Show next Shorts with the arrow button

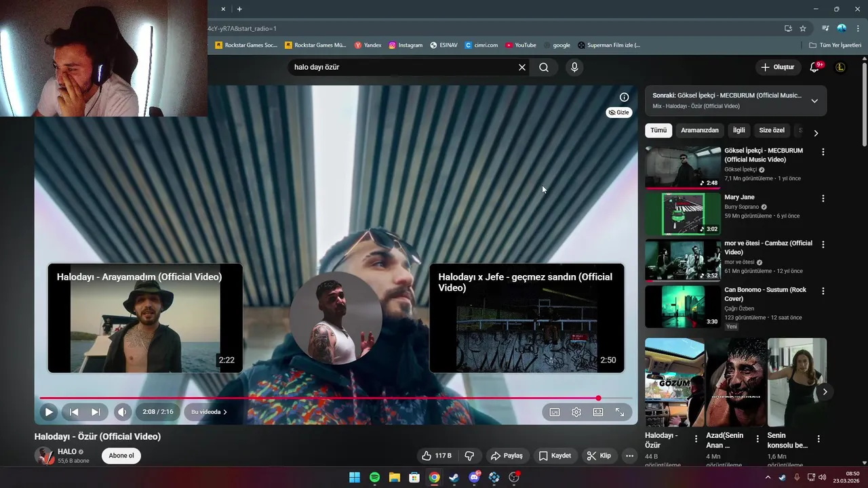point(825,392)
